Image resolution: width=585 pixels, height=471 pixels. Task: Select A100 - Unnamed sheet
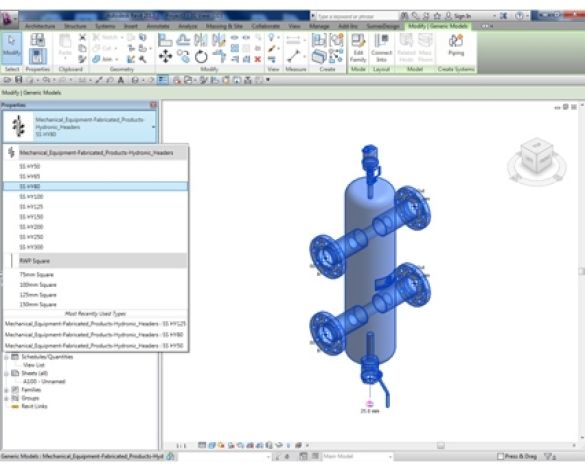pos(44,381)
